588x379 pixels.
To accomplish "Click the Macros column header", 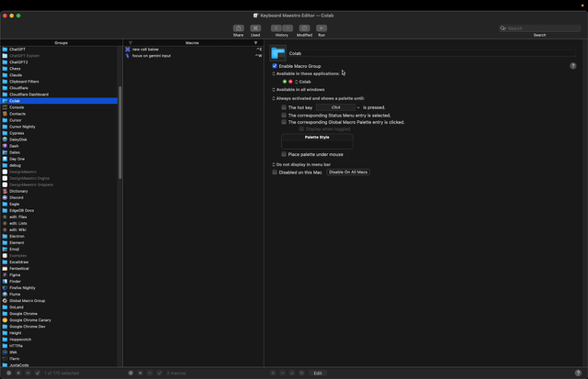I will 192,43.
